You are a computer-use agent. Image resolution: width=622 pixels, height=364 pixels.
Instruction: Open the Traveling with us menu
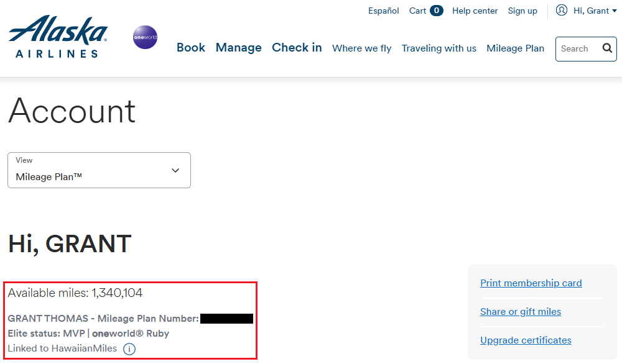click(x=439, y=48)
